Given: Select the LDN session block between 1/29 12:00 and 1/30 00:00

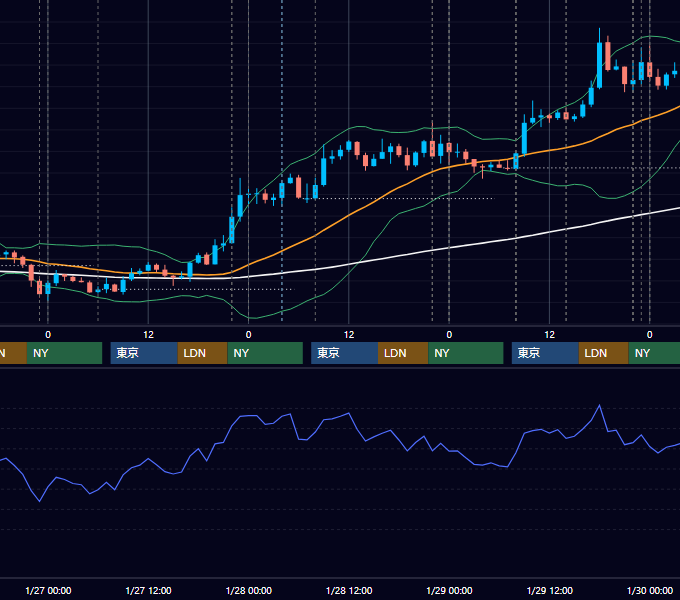Looking at the screenshot, I should click(x=604, y=353).
